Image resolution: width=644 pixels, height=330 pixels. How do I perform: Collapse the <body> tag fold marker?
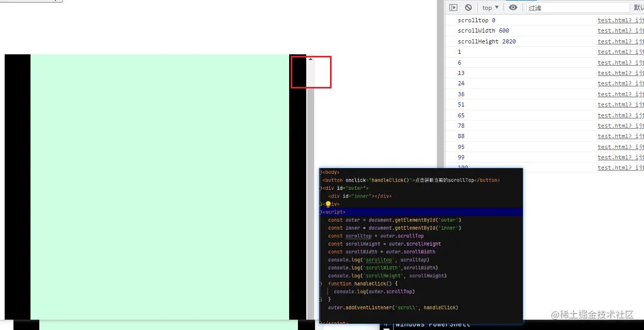[x=321, y=172]
